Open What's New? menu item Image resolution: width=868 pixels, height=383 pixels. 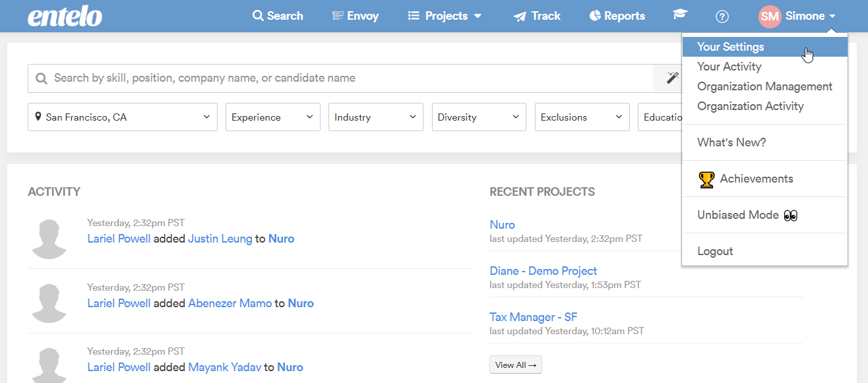[x=764, y=142]
